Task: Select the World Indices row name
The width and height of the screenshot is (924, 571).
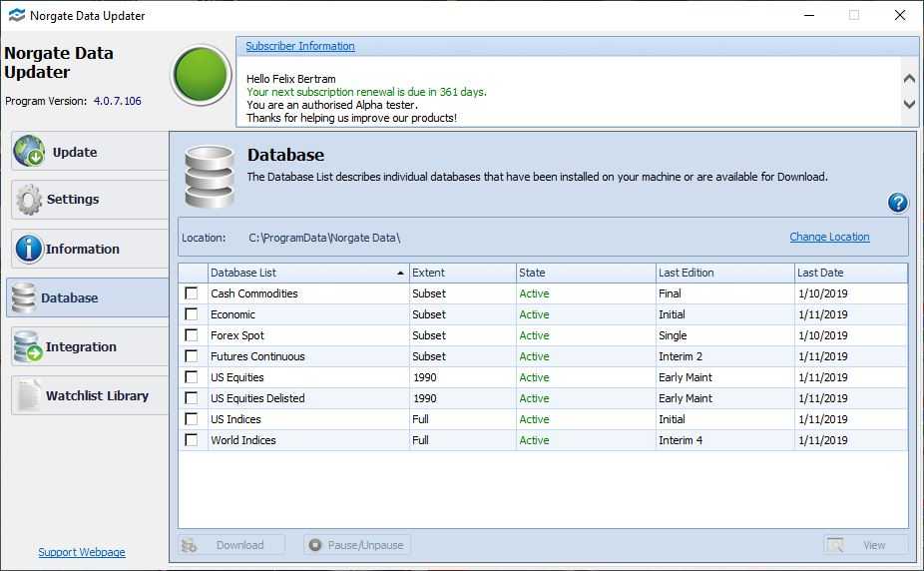Action: pos(242,440)
